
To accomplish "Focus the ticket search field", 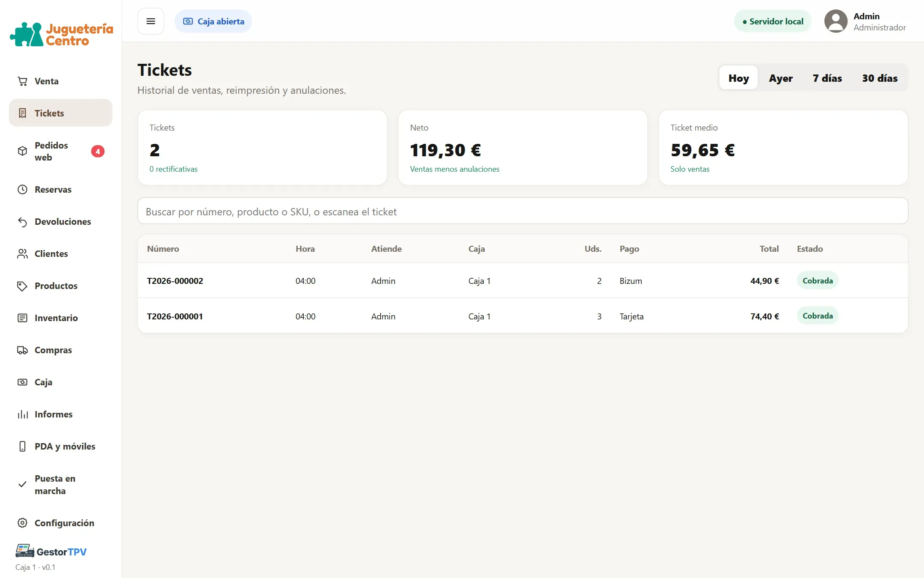I will (x=523, y=211).
